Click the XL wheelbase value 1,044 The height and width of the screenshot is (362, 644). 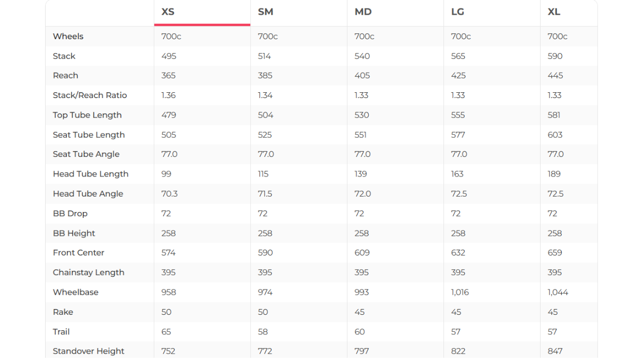(x=558, y=292)
